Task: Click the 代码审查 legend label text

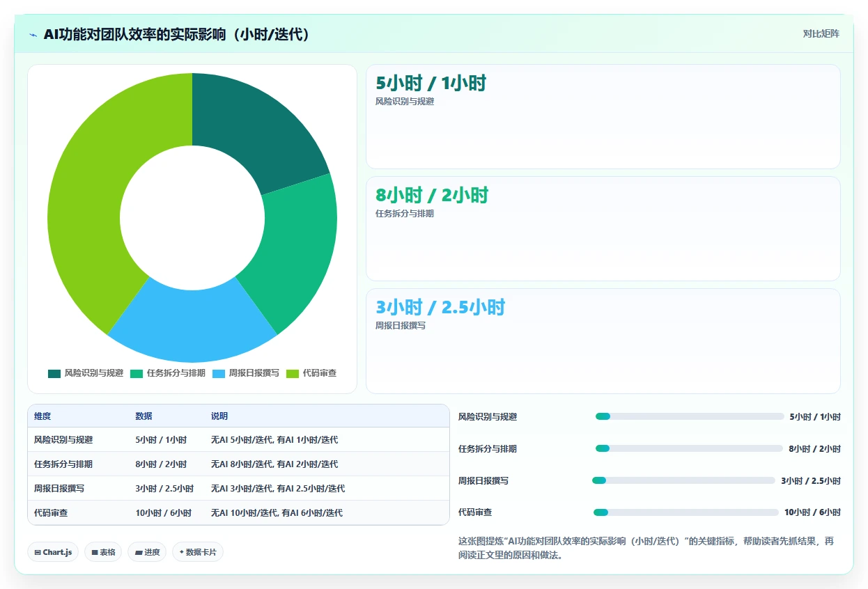Action: 320,374
